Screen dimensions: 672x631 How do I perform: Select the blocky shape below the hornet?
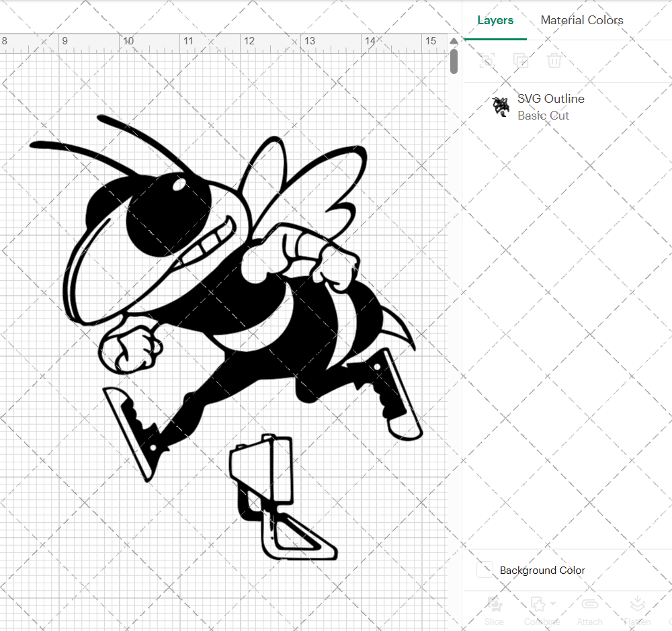(x=283, y=497)
